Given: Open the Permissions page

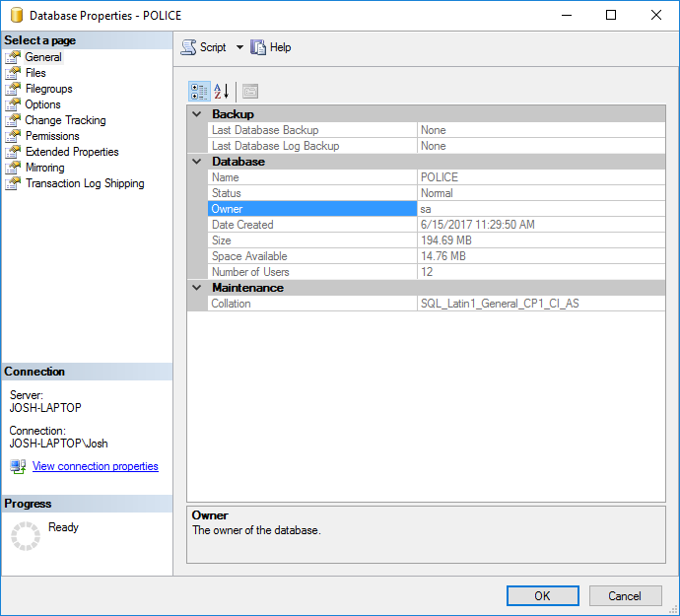Looking at the screenshot, I should pyautogui.click(x=52, y=136).
